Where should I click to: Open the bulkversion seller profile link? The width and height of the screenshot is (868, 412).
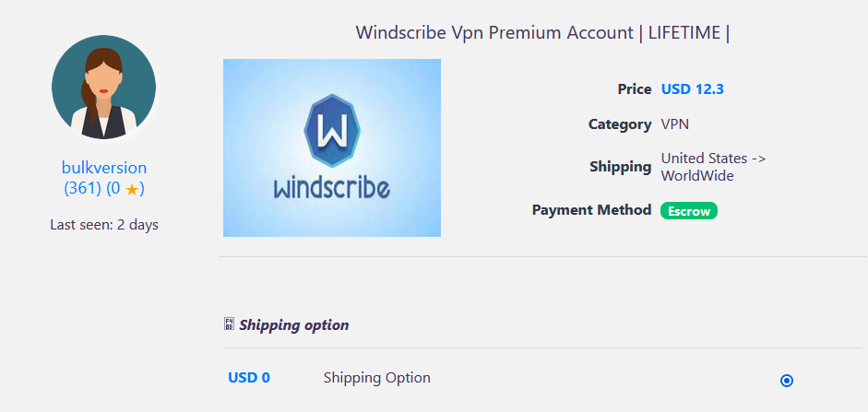pos(103,168)
